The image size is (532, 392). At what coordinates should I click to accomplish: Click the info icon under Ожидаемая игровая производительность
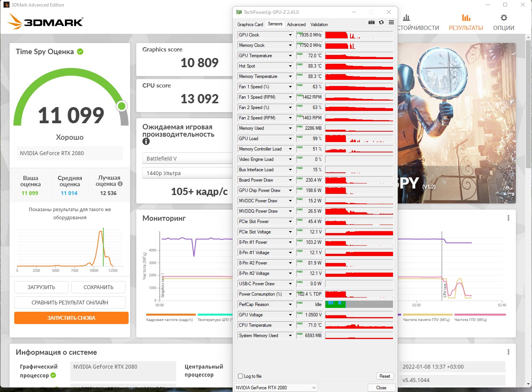146,141
